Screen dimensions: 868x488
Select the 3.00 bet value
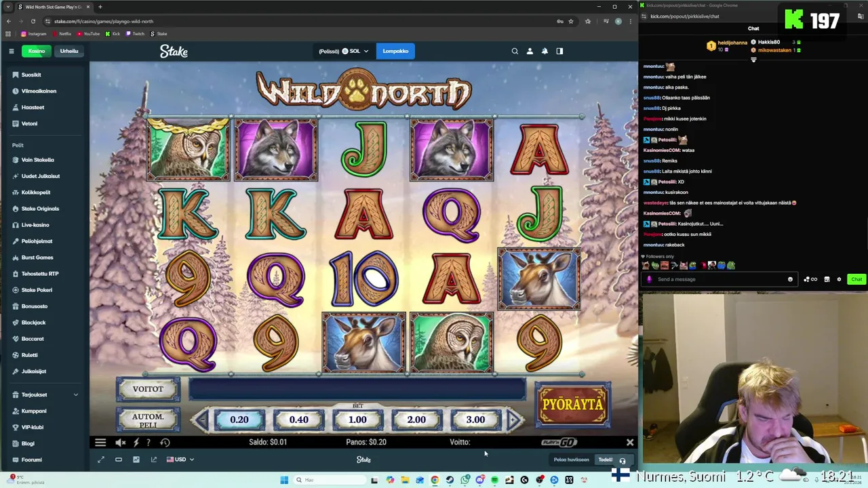point(475,420)
